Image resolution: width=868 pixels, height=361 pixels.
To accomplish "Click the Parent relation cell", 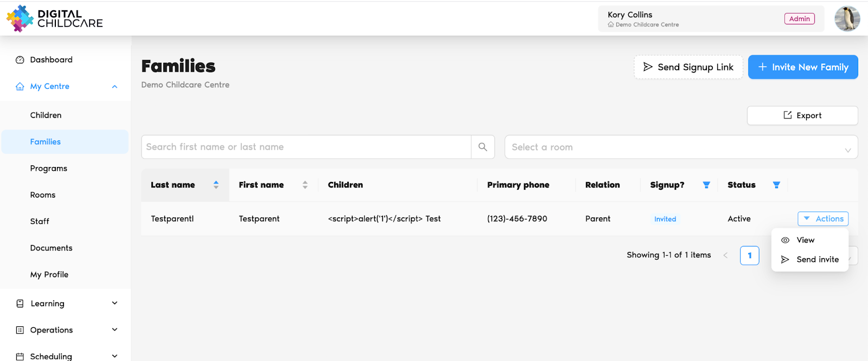I will coord(598,218).
